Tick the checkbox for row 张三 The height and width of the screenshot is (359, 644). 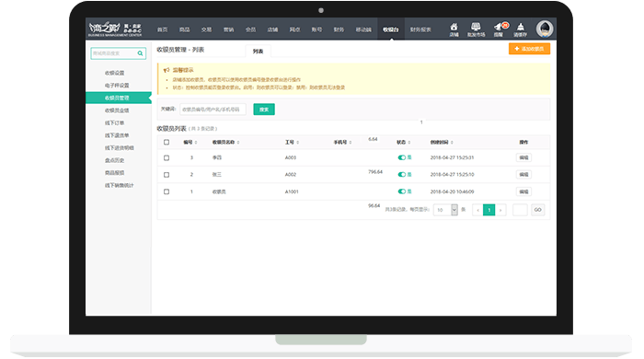pos(167,175)
